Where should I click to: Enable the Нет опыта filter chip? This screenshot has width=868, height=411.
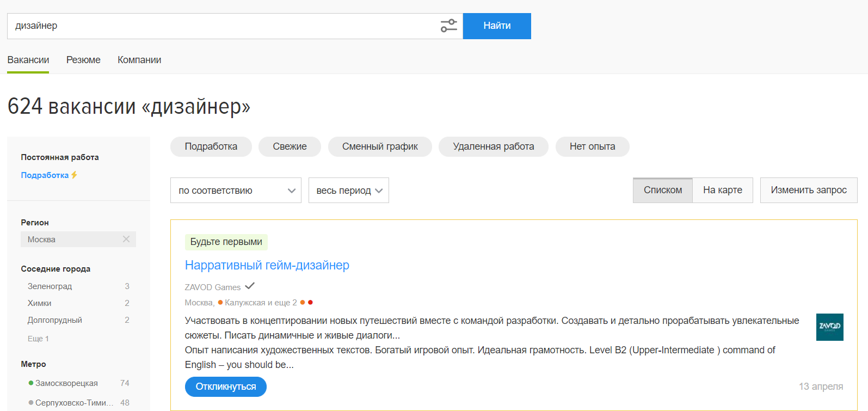592,146
